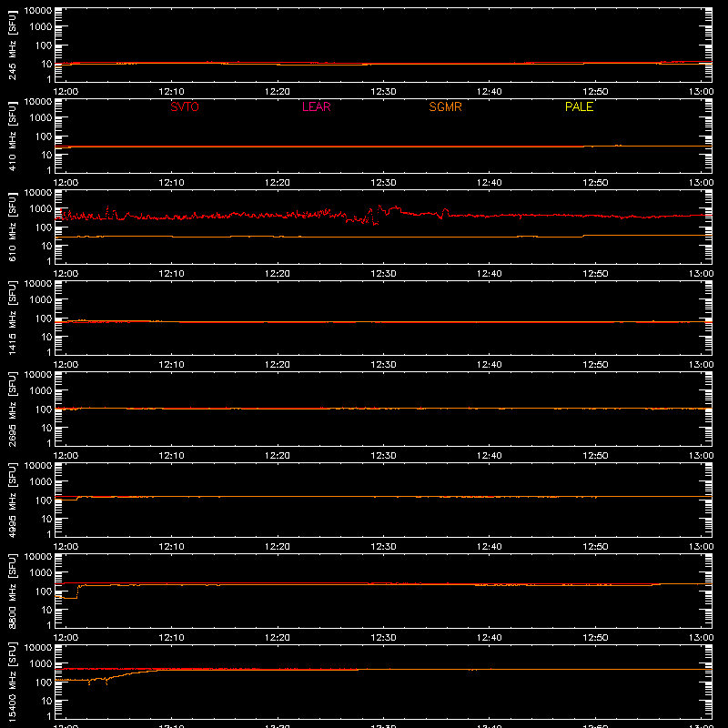Click the 12:10 time label of 410 MHz plot
Viewport: 728px width, 728px height.
(x=171, y=183)
